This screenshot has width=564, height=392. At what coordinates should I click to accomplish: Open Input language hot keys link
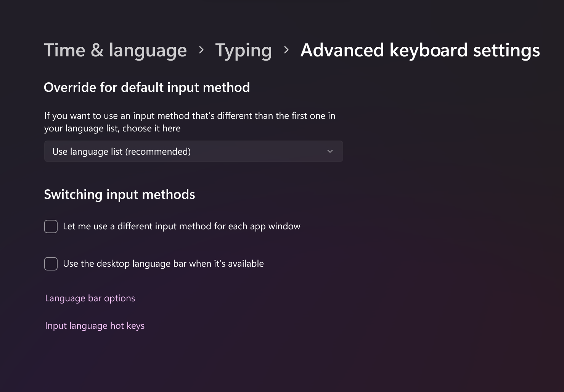[x=95, y=326]
